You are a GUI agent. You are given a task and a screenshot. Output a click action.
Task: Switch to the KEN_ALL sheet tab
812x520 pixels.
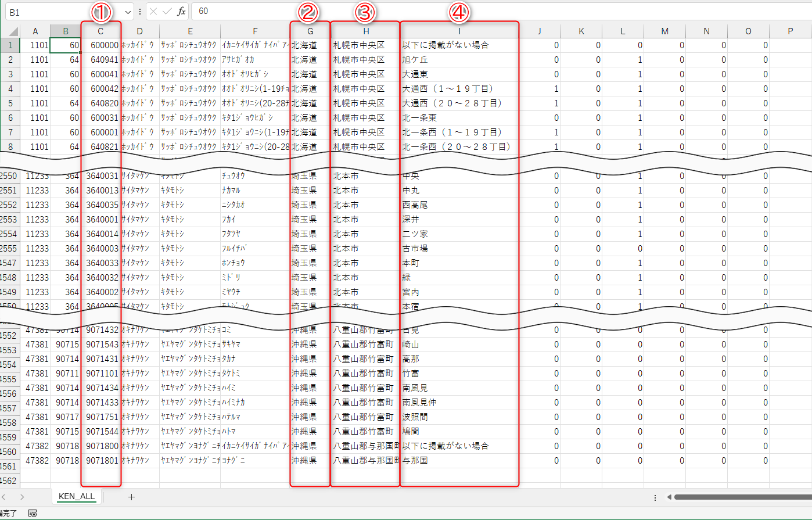76,497
